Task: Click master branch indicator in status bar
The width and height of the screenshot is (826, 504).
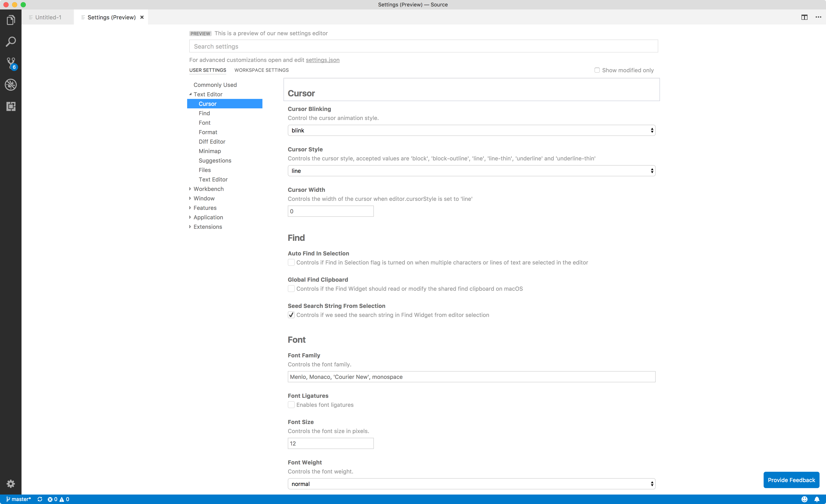Action: [18, 499]
